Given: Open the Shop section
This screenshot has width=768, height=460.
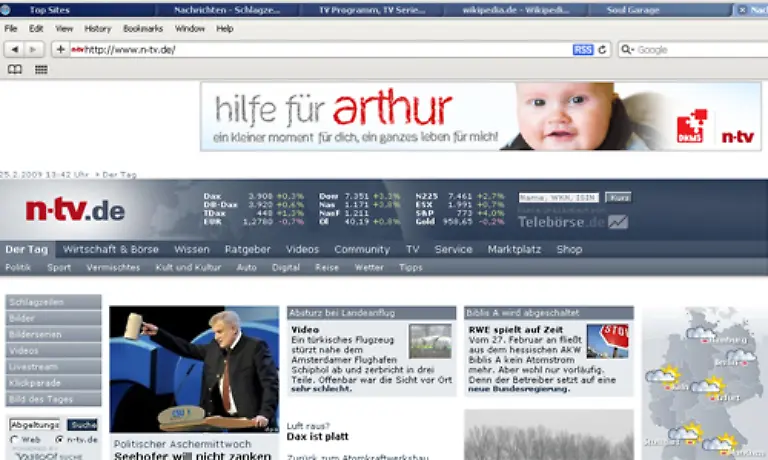Looking at the screenshot, I should (x=569, y=249).
